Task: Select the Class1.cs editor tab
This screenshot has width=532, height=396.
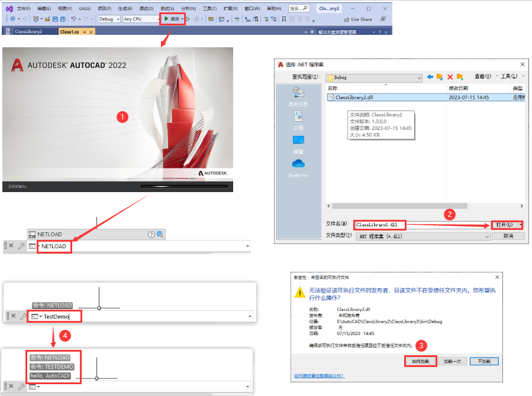Action: [x=70, y=31]
